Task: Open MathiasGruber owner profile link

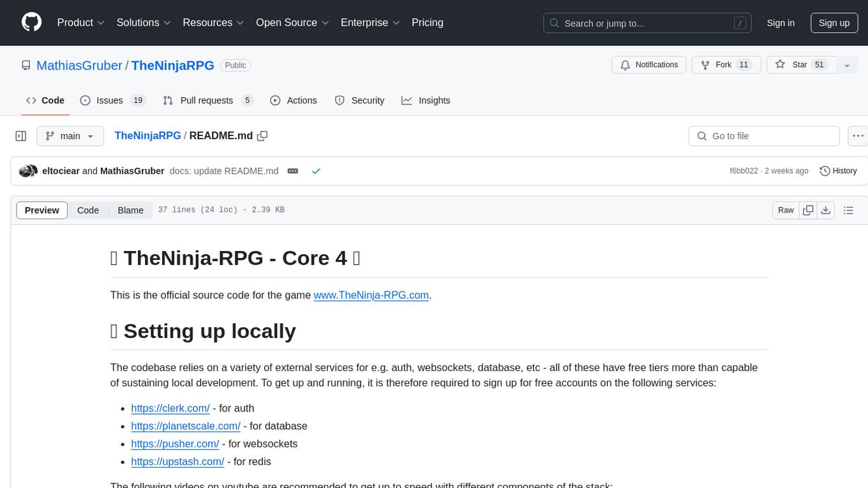Action: (x=79, y=65)
